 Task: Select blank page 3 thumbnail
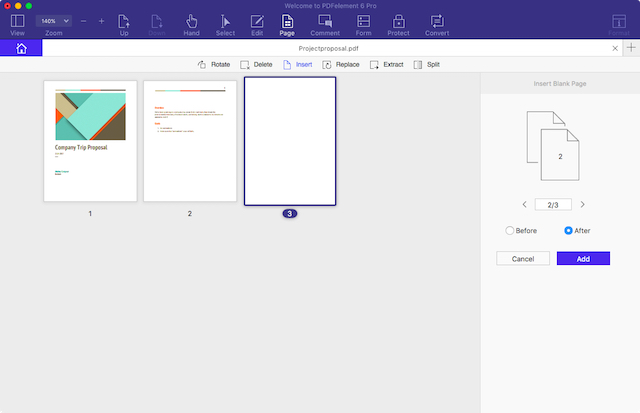pyautogui.click(x=290, y=141)
